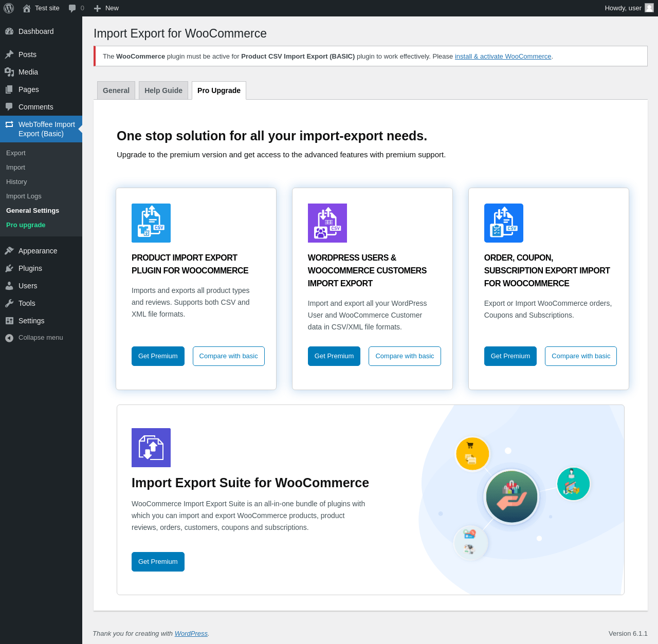Click the Media icon in sidebar
This screenshot has height=644, width=658.
click(9, 72)
